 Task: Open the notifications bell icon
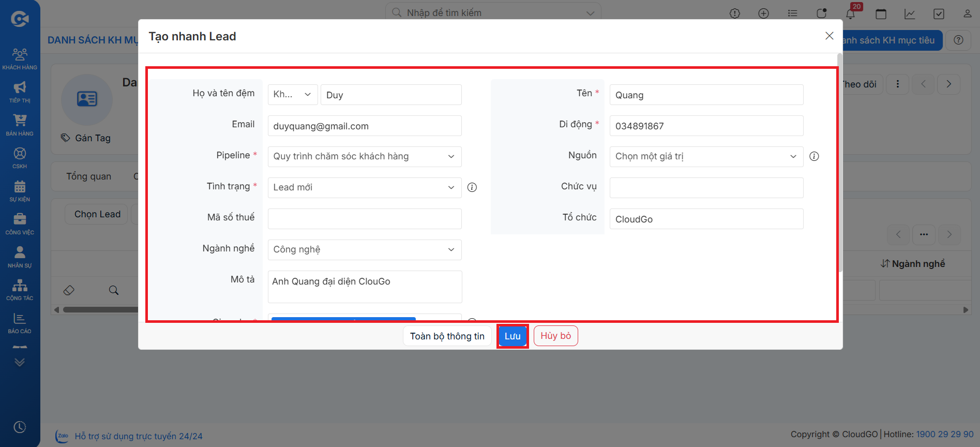pos(851,13)
